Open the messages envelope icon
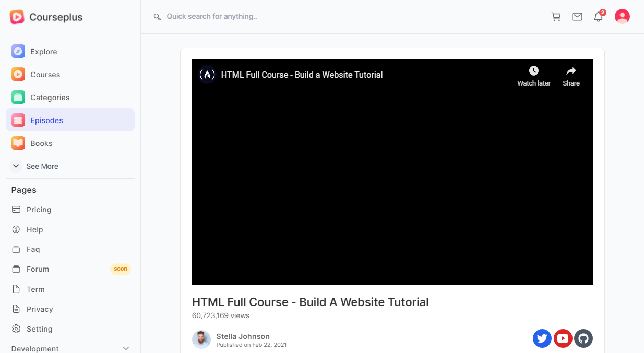The image size is (644, 353). pyautogui.click(x=577, y=17)
